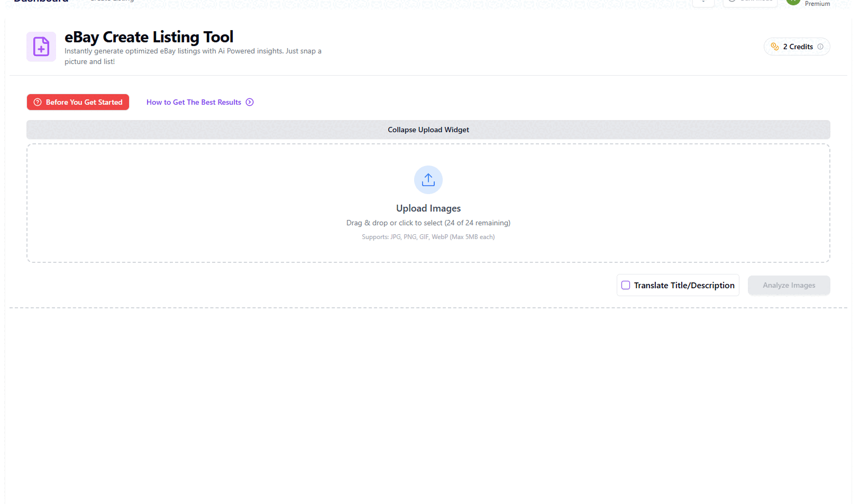Select the Create Listing breadcrumb item

point(112,1)
